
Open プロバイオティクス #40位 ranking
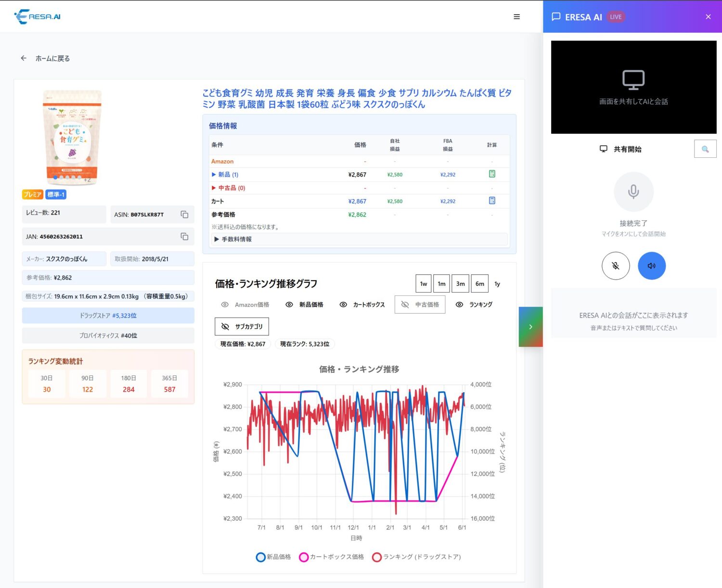108,335
